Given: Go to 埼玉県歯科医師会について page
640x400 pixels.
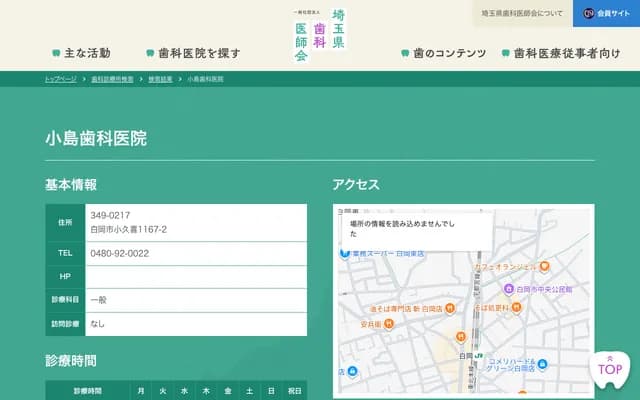Looking at the screenshot, I should (522, 13).
